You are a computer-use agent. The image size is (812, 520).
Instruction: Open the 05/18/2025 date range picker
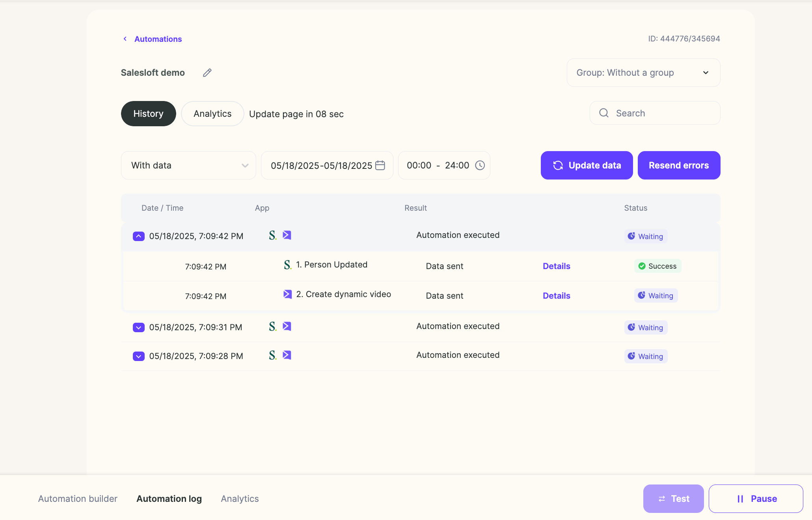point(327,165)
